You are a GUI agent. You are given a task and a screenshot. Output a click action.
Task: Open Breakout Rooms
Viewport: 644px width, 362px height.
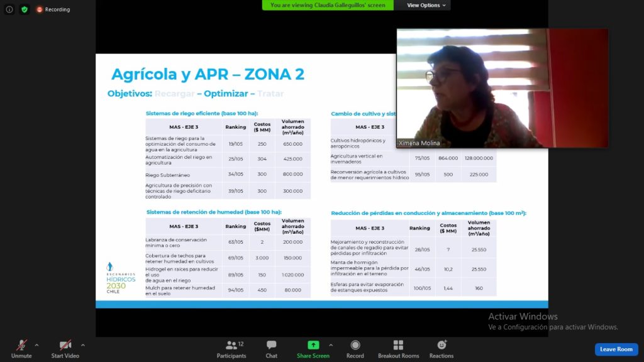coord(398,346)
